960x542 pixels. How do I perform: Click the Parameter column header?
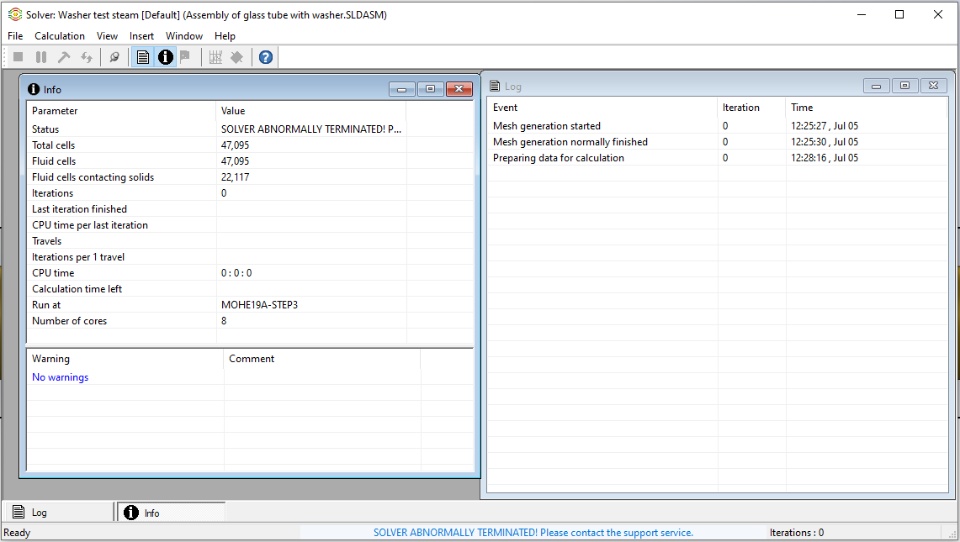pos(121,111)
